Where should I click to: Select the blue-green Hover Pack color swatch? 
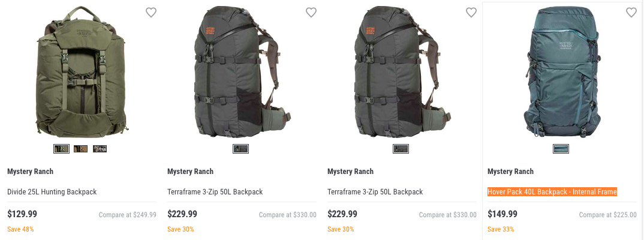561,149
